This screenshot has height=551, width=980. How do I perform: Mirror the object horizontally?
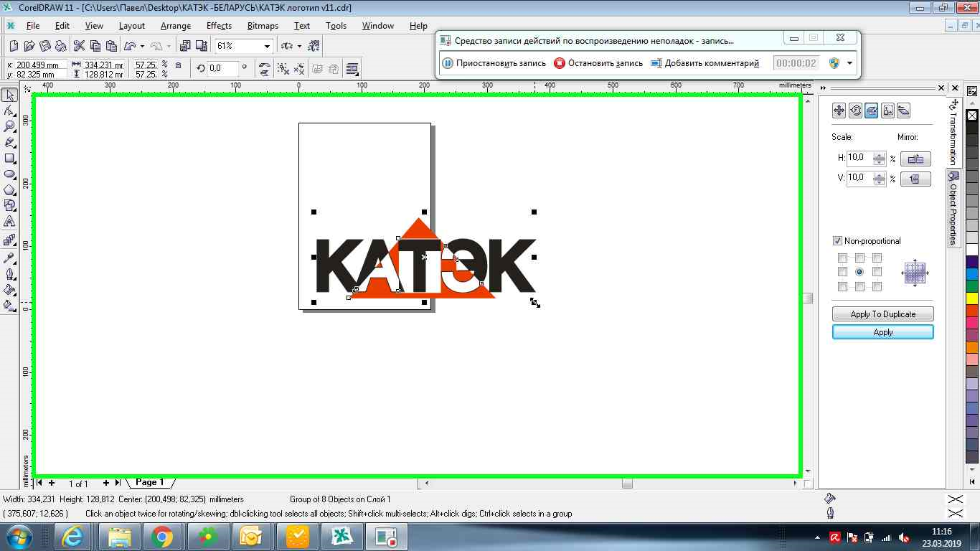click(915, 159)
